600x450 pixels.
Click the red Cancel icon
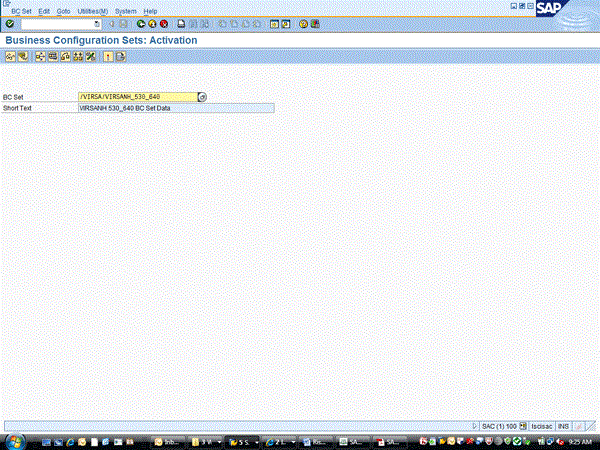(162, 23)
